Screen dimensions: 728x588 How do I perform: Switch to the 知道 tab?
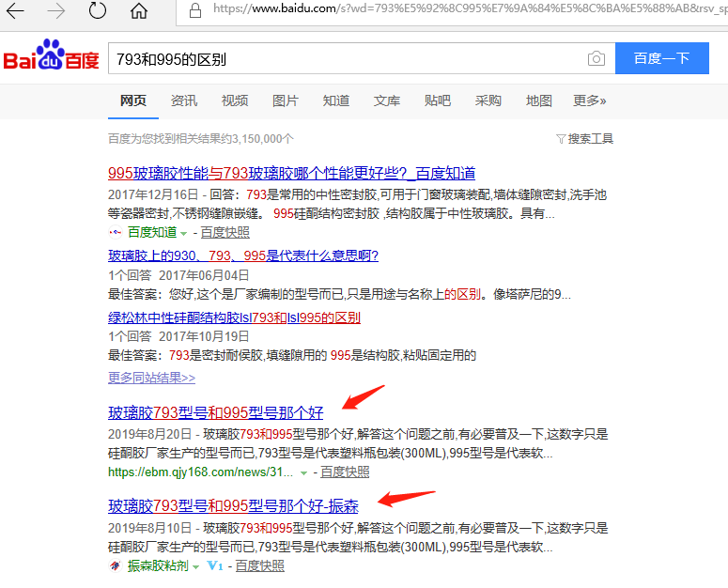point(335,101)
